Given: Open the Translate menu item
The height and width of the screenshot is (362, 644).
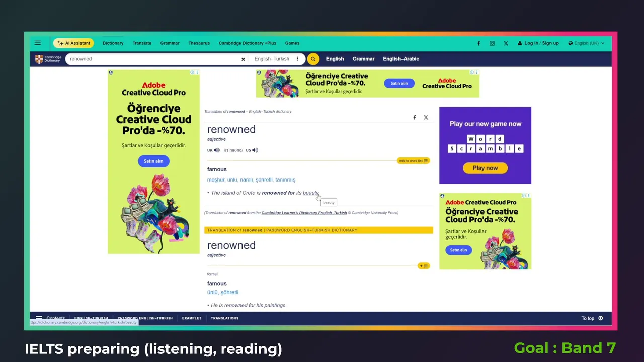Looking at the screenshot, I should point(142,43).
